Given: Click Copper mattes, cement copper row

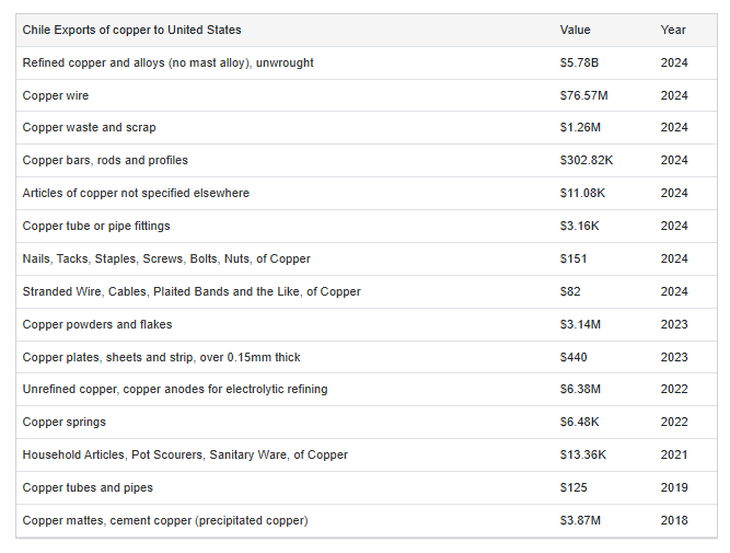Looking at the screenshot, I should pos(165,521).
